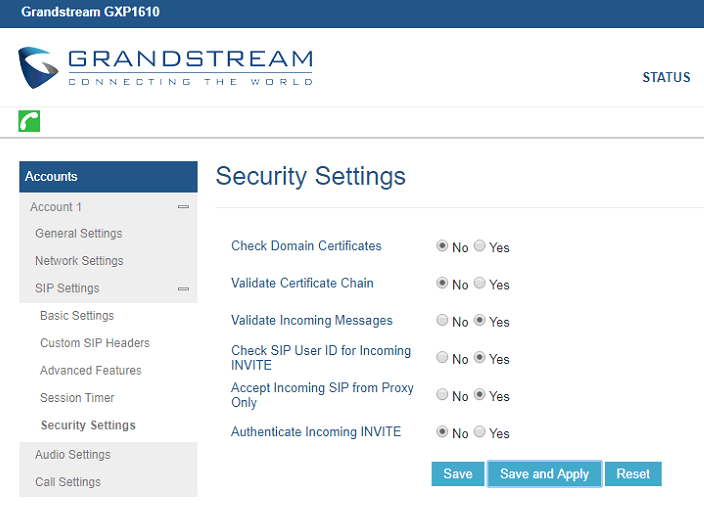
Task: Open the Accounts menu header
Action: [108, 177]
